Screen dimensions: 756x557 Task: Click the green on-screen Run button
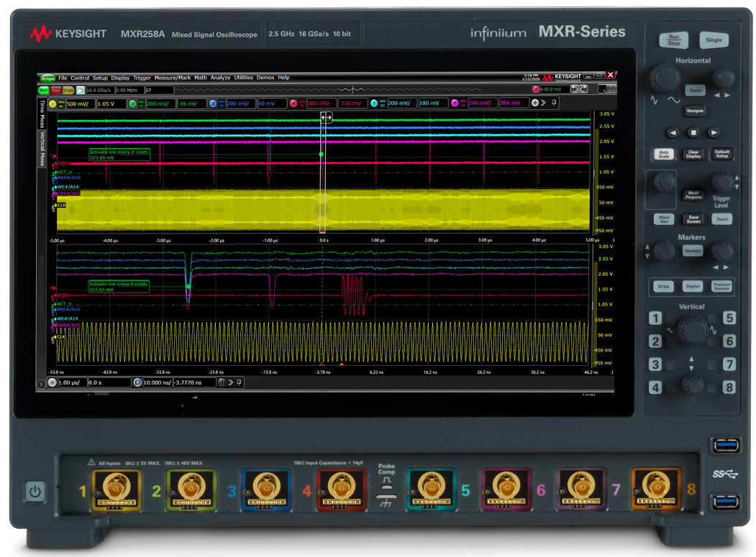point(44,90)
